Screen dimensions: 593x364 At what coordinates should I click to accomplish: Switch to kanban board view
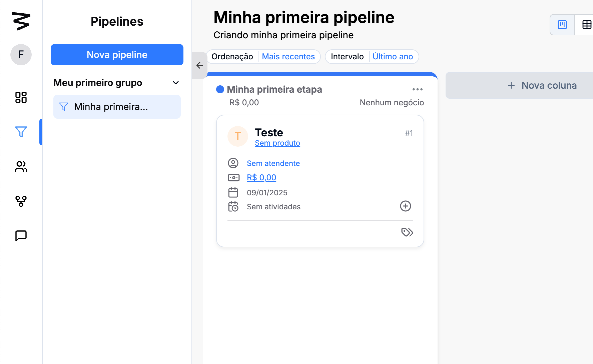click(x=562, y=25)
